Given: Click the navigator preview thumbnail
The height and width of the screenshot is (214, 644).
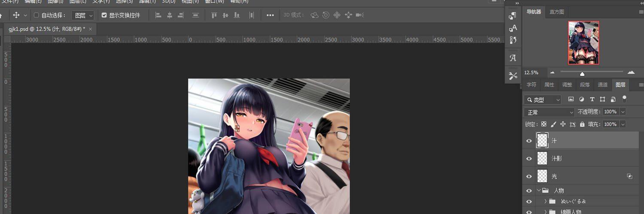Looking at the screenshot, I should pyautogui.click(x=583, y=42).
